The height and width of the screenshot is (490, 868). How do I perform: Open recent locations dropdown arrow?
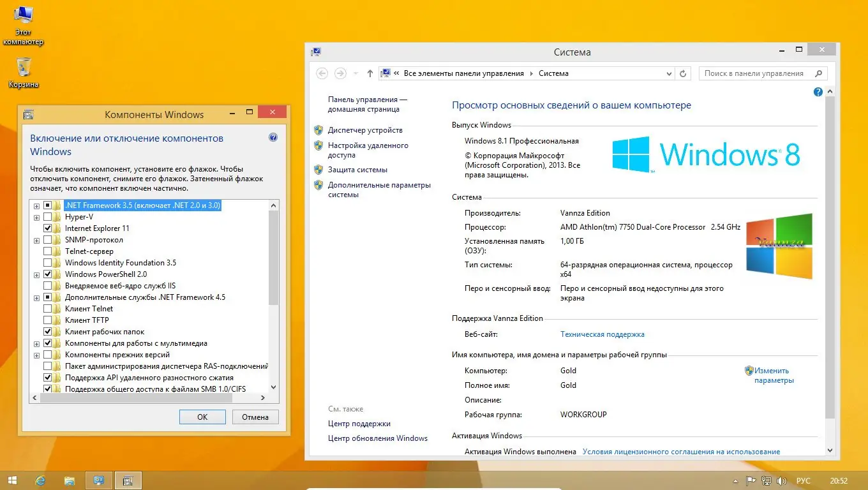355,73
